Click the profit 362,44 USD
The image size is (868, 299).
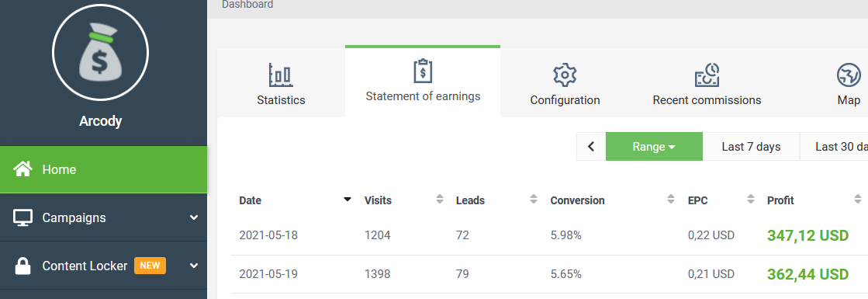click(x=807, y=274)
